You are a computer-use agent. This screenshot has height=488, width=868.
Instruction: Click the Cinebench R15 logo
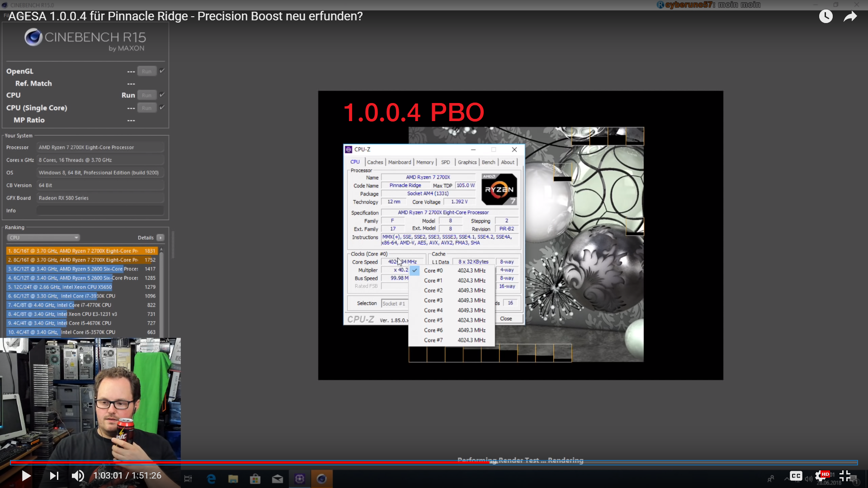(x=85, y=40)
